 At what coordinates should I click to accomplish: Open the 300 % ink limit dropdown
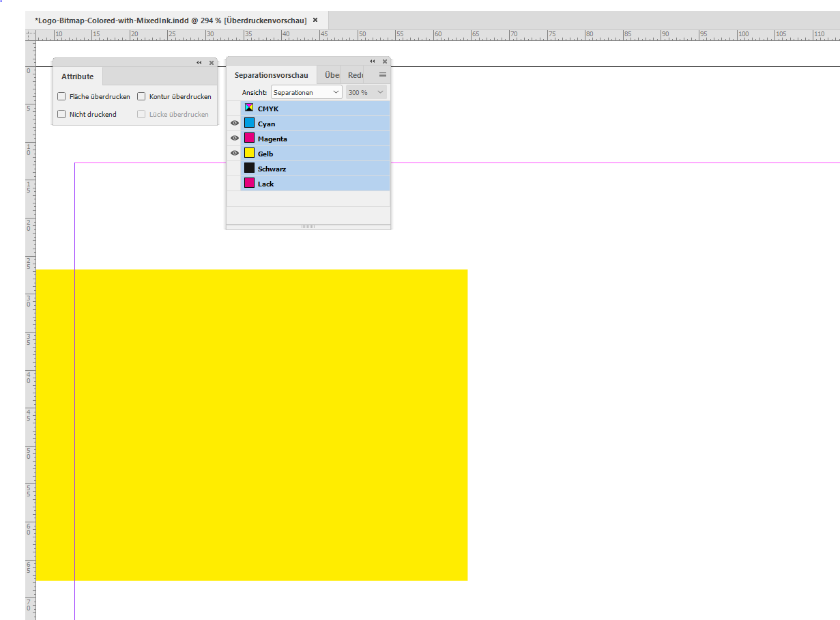tap(366, 92)
